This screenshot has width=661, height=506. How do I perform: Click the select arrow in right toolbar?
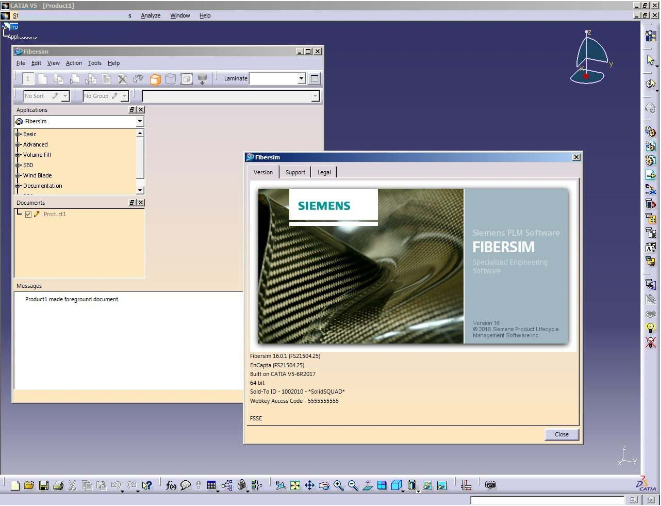[x=650, y=62]
